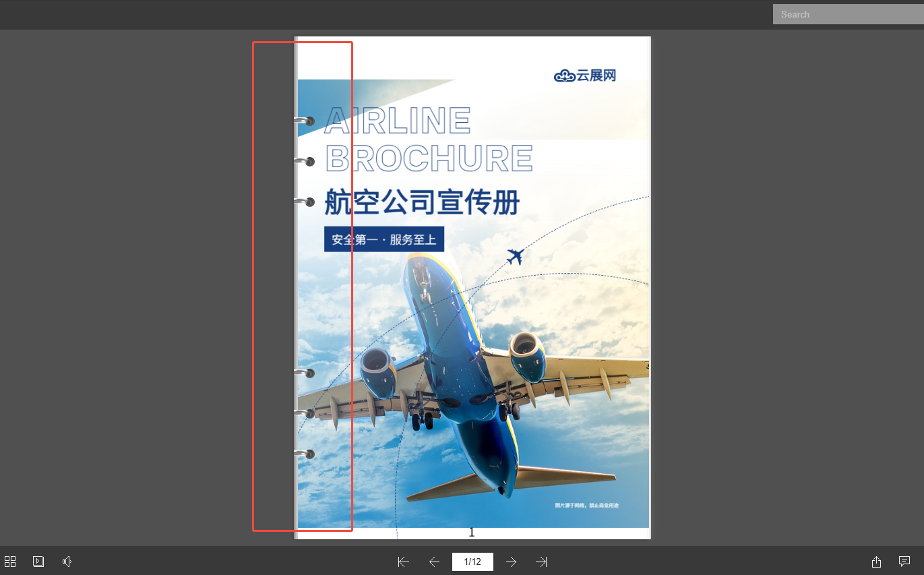Image resolution: width=924 pixels, height=575 pixels.
Task: Jump to the first page
Action: [404, 562]
